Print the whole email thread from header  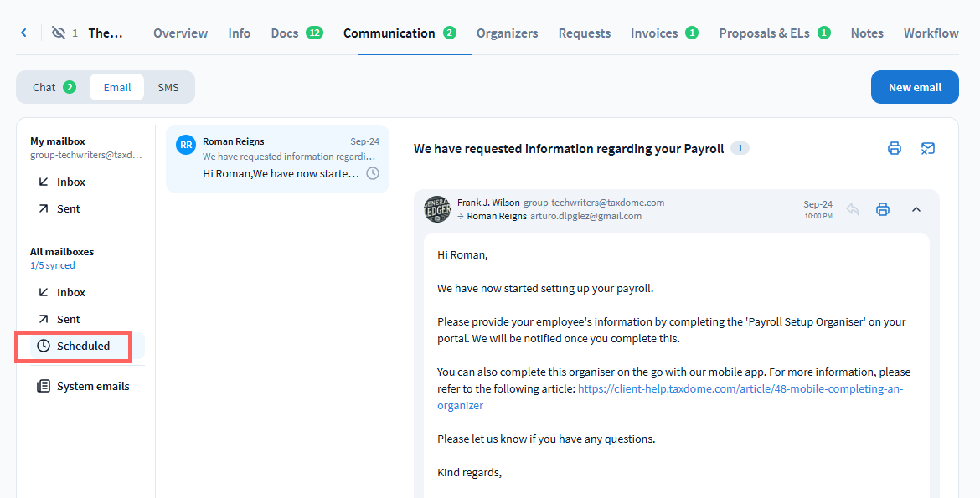pyautogui.click(x=895, y=149)
